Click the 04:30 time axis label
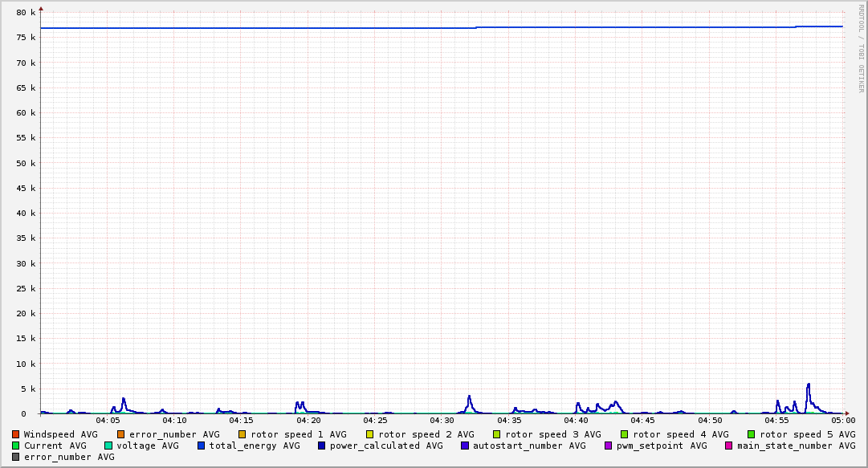Screen dimensions: 868x468 pyautogui.click(x=442, y=420)
